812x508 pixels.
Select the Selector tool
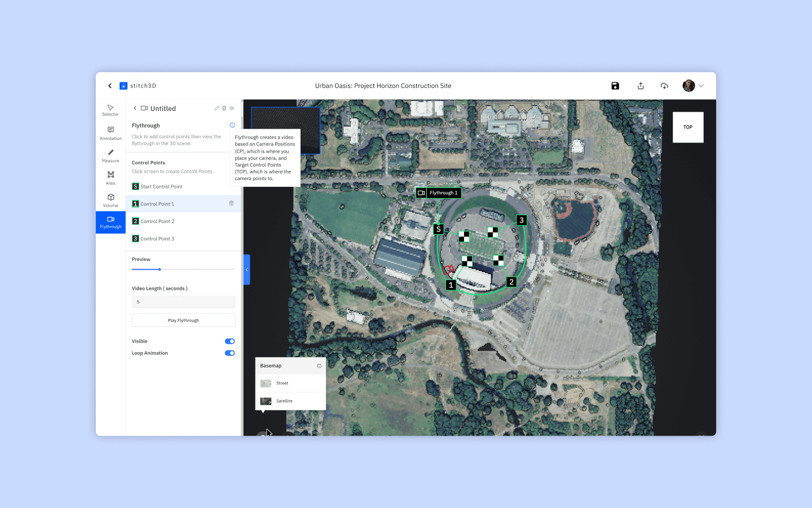coord(111,110)
